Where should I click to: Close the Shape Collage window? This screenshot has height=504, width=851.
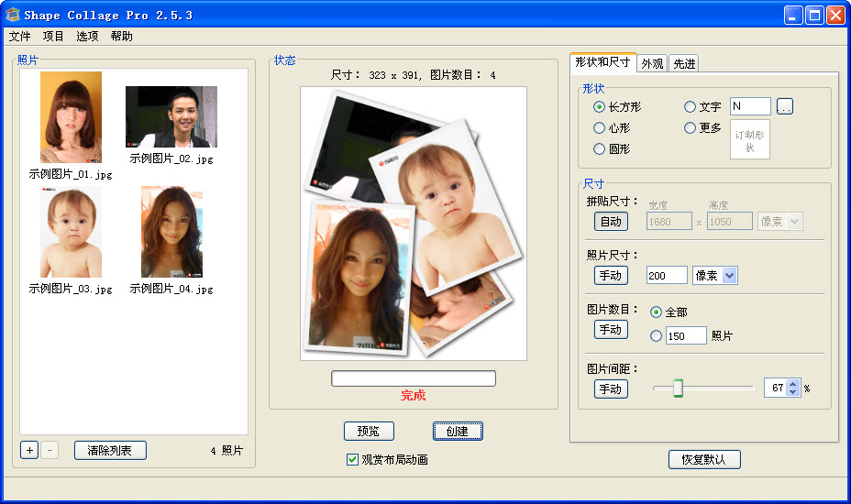coord(834,16)
